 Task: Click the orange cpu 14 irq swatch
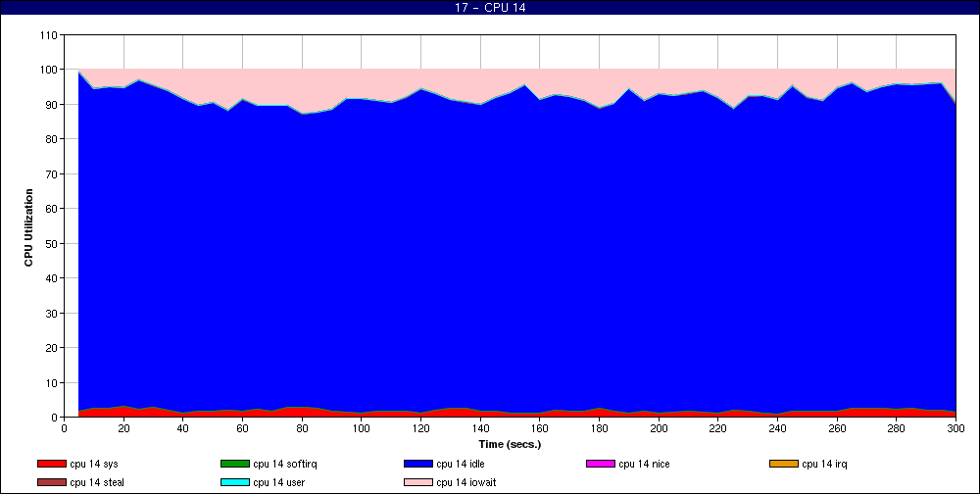[784, 464]
